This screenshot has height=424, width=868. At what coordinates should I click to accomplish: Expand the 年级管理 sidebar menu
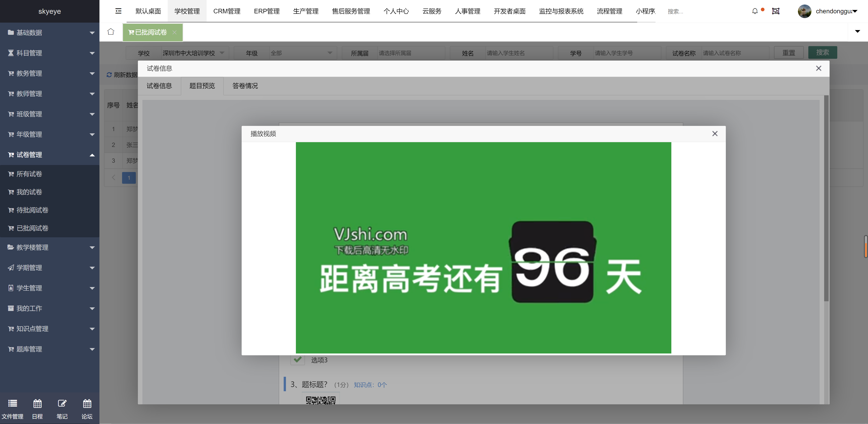coord(50,134)
